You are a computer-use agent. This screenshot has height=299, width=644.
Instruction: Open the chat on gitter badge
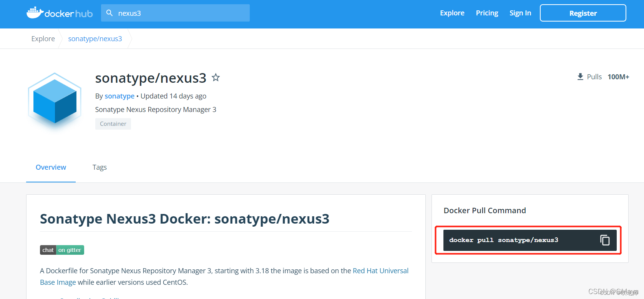[62, 250]
